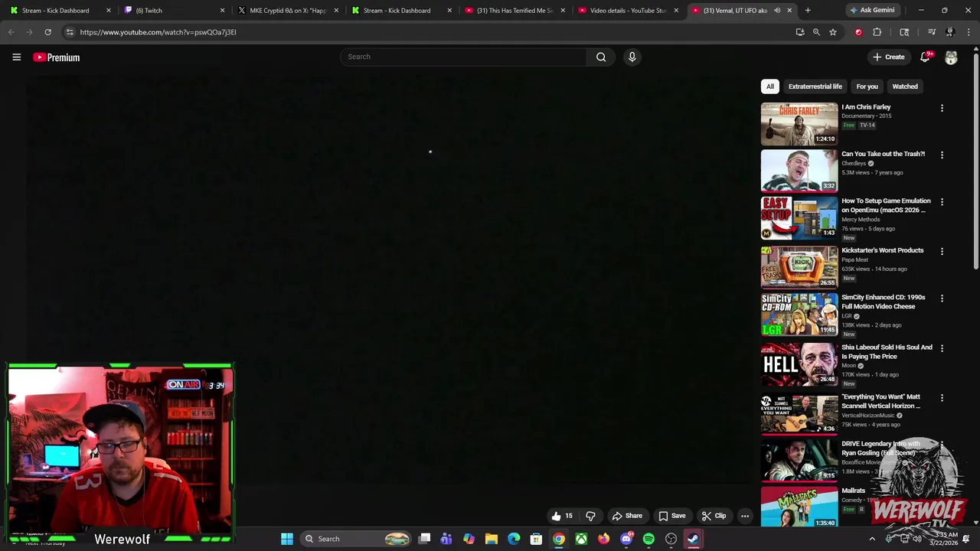Show hidden system tray icons
980x551 pixels.
872,539
